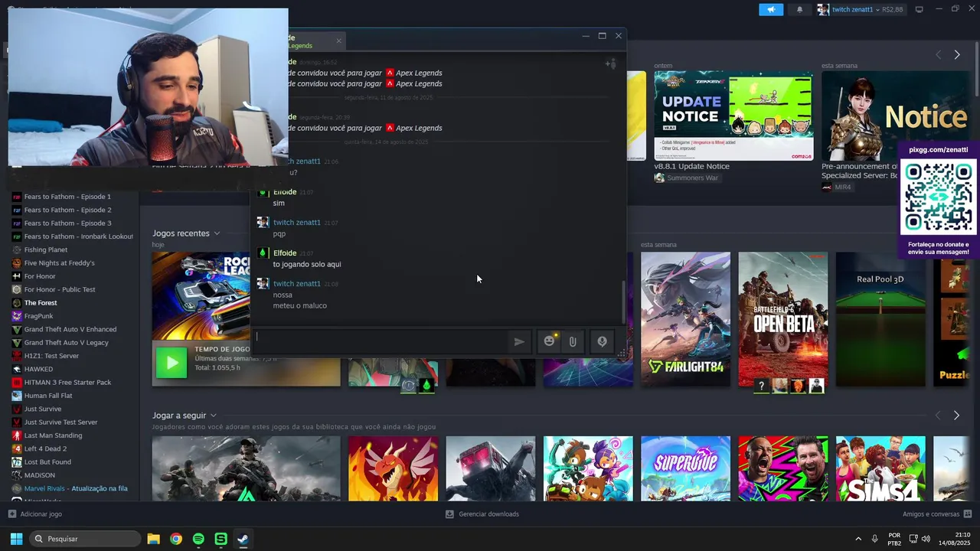Add a friend to the chat
This screenshot has width=980, height=551.
coord(610,64)
